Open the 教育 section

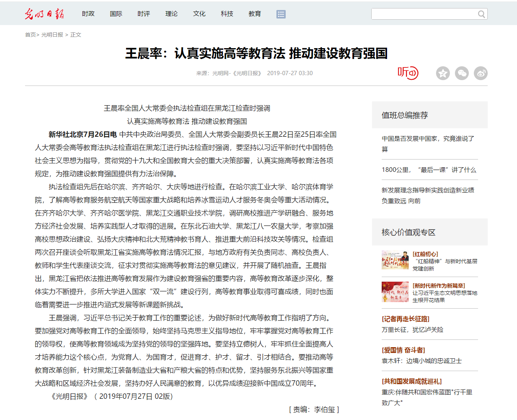(x=255, y=14)
